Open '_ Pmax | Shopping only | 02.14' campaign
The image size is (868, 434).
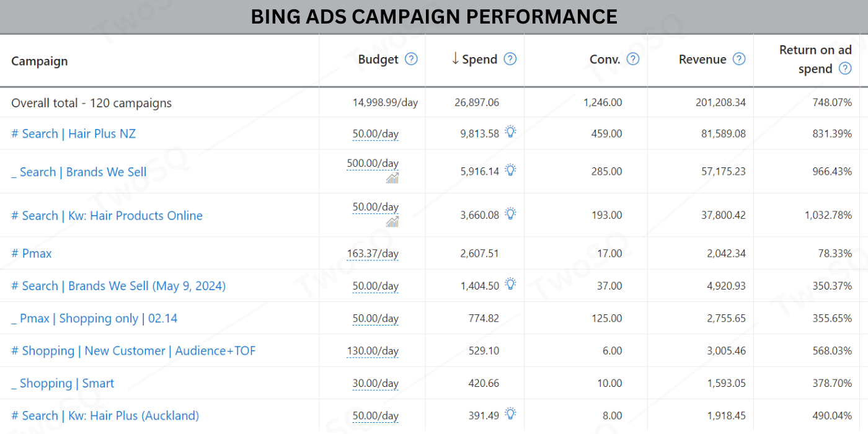[x=94, y=319]
